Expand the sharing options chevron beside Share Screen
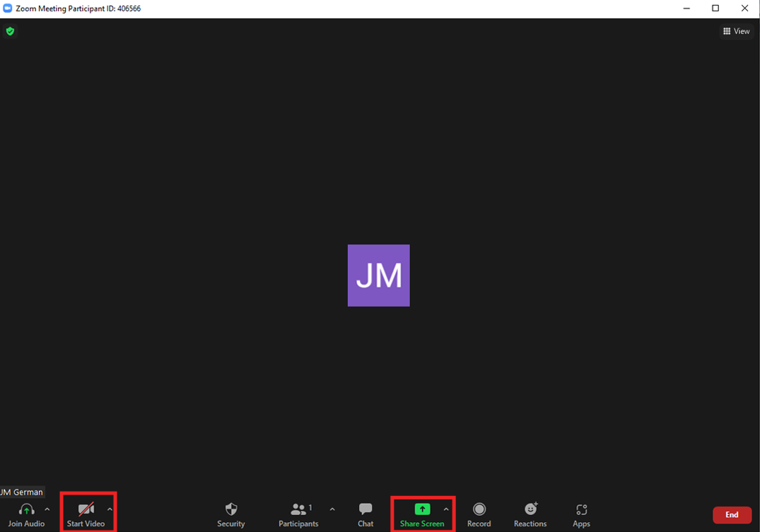Image resolution: width=760 pixels, height=532 pixels. [x=446, y=509]
